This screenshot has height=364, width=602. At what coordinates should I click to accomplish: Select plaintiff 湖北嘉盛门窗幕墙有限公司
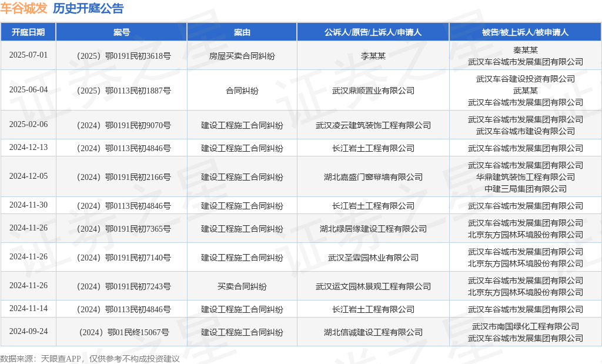point(373,177)
